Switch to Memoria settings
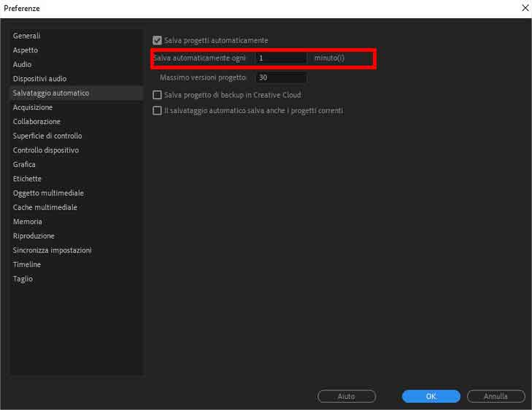Screen dimensions: 532x410 [28, 222]
